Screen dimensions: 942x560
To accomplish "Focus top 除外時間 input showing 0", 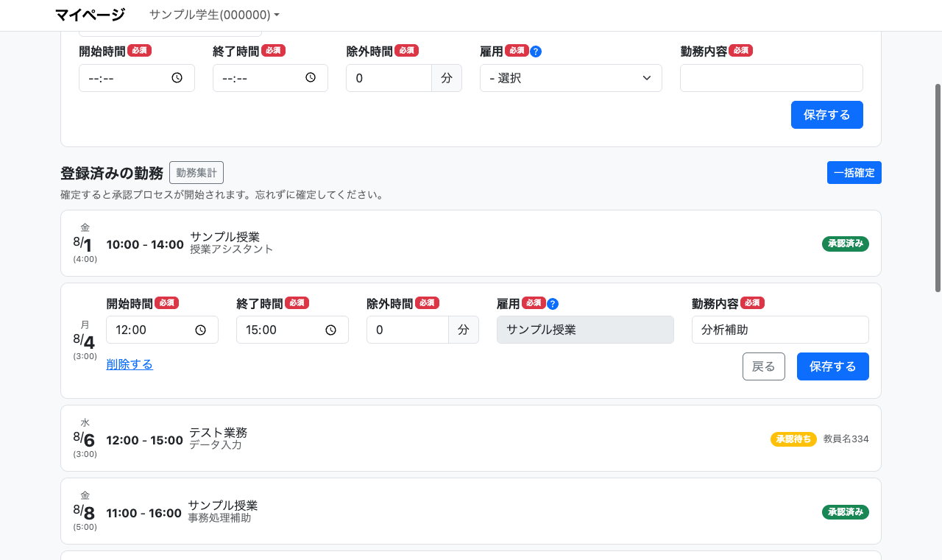I will pos(389,78).
